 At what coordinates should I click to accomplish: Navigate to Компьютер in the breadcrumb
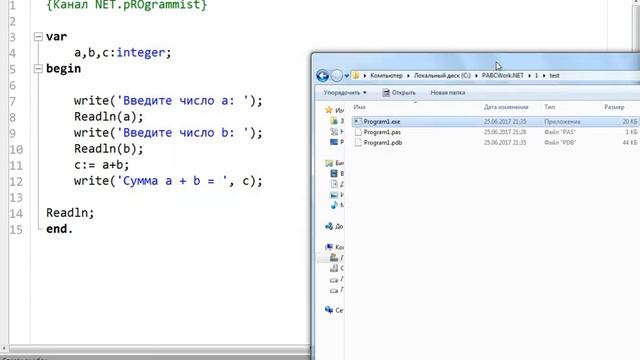[386, 76]
